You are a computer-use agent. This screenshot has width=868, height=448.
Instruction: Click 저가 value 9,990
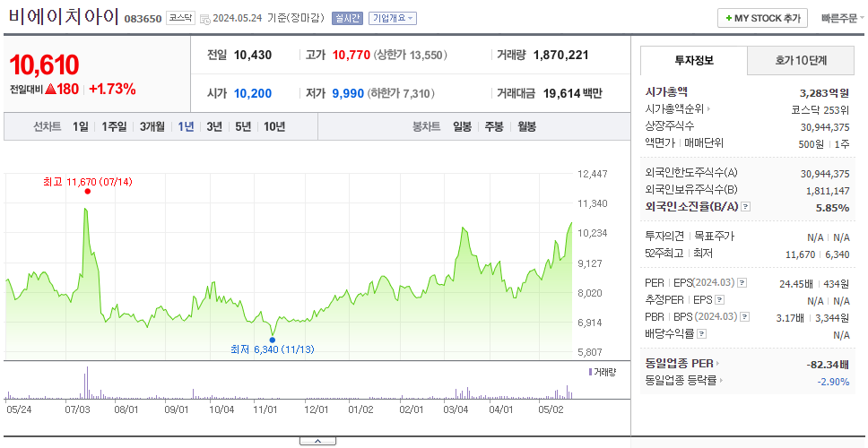pos(348,93)
